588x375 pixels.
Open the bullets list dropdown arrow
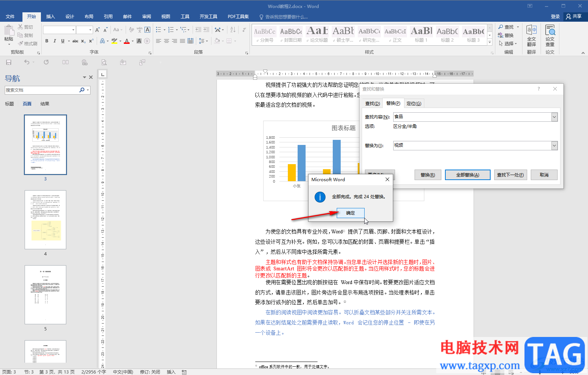click(164, 30)
